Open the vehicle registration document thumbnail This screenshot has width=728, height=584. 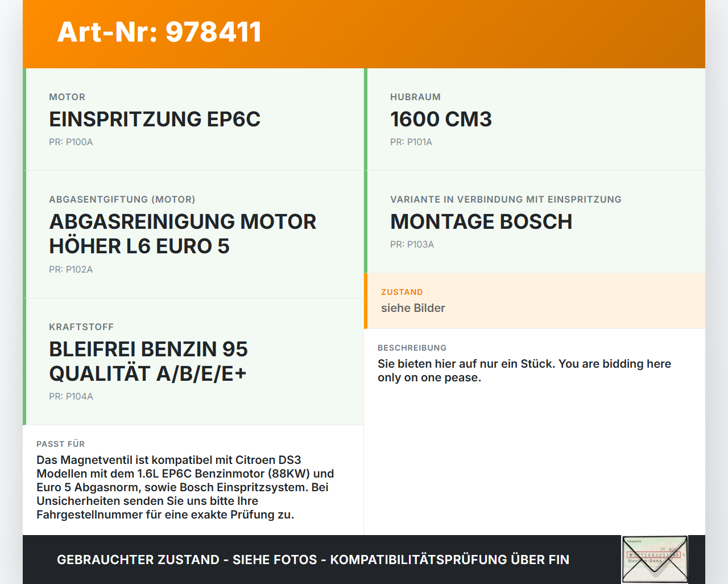[654, 560]
